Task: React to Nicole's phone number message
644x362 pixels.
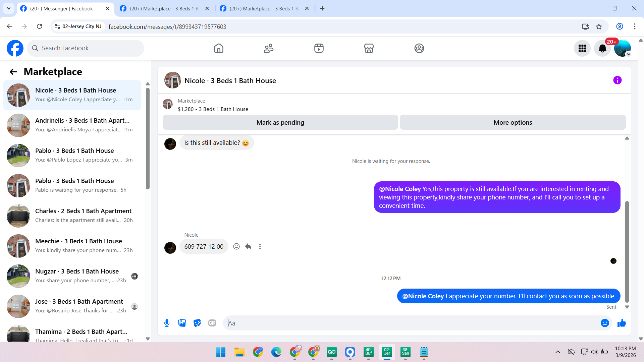Action: pos(236,246)
